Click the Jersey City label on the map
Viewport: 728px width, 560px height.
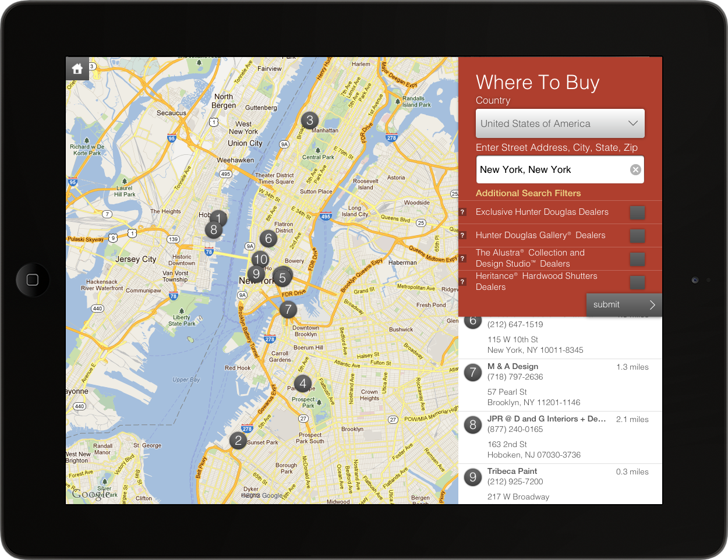click(x=136, y=259)
